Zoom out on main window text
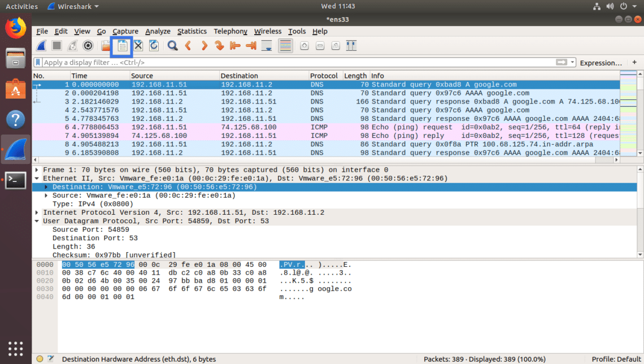Image resolution: width=644 pixels, height=364 pixels. pos(320,46)
